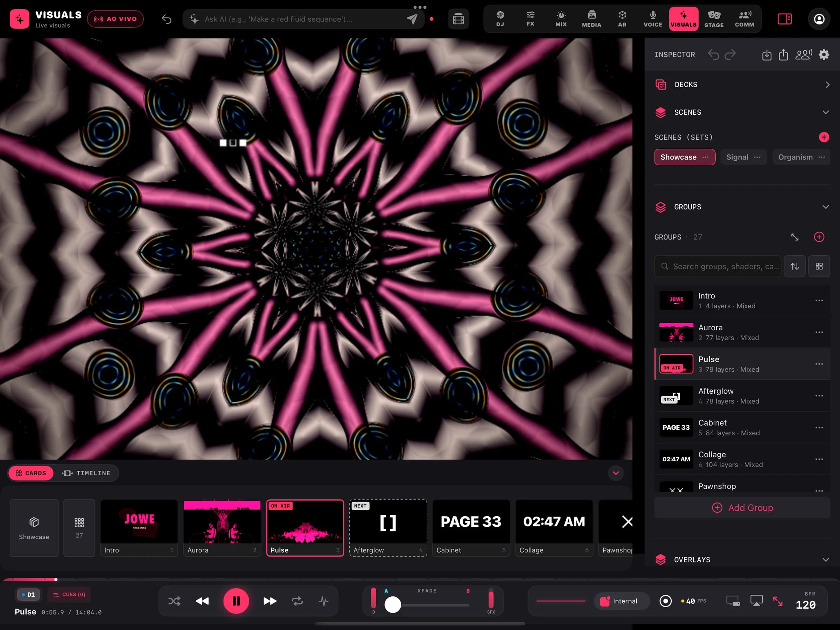The height and width of the screenshot is (630, 840).
Task: Click the Add Group button
Action: tap(742, 508)
